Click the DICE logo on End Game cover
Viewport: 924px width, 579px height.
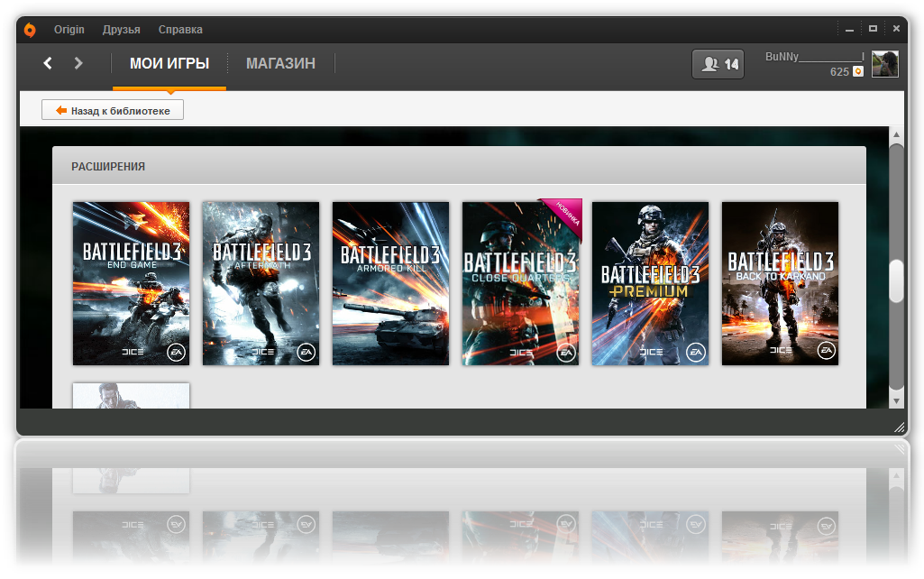tap(133, 352)
